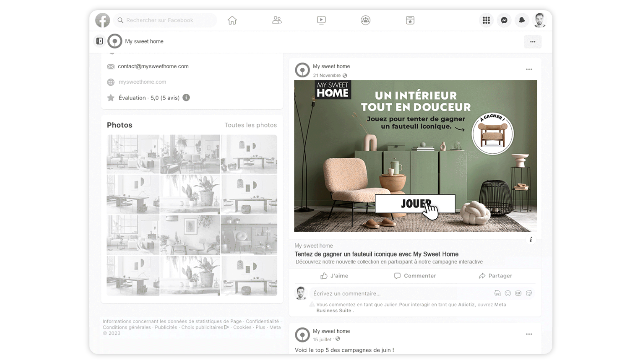This screenshot has width=637, height=364.
Task: Click the website globe icon
Action: (x=111, y=82)
